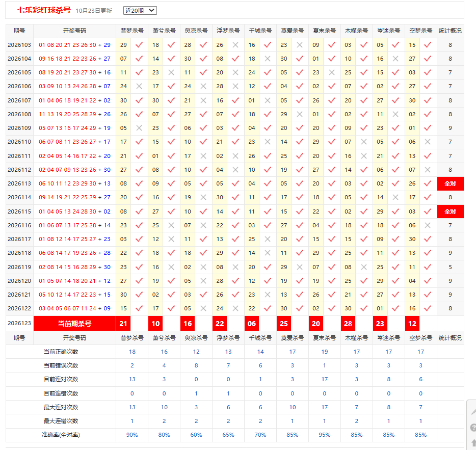Click the X mark for 萧兮杀号 in row 2026105
The width and height of the screenshot is (476, 450).
(171, 72)
